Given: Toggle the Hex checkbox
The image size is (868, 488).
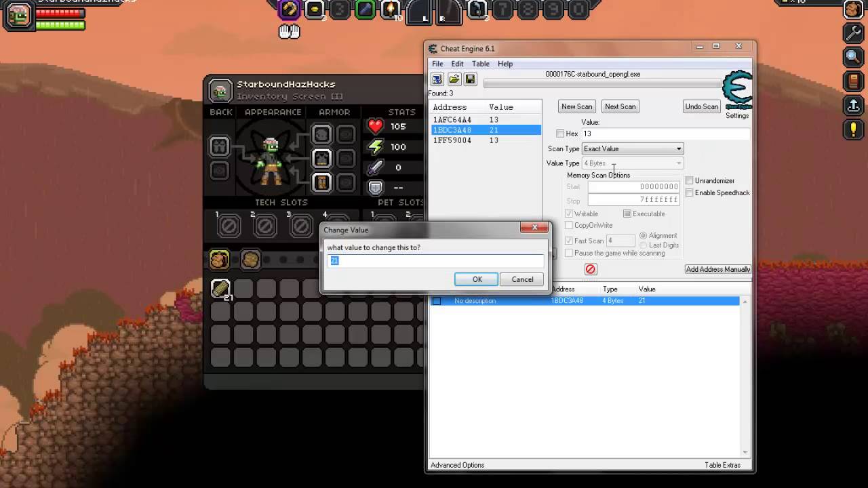Looking at the screenshot, I should coord(560,134).
